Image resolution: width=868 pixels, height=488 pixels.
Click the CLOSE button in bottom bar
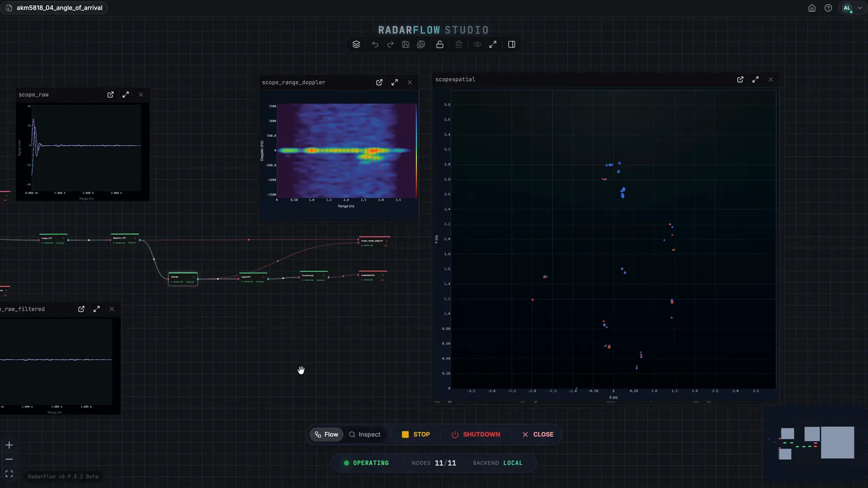tap(538, 434)
